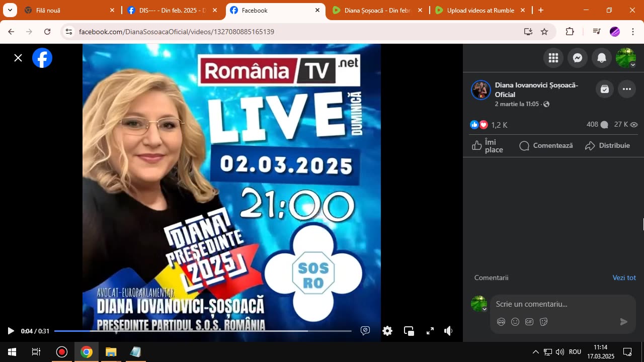644x362 pixels.
Task: Switch the ROU keyboard language
Action: click(x=575, y=352)
